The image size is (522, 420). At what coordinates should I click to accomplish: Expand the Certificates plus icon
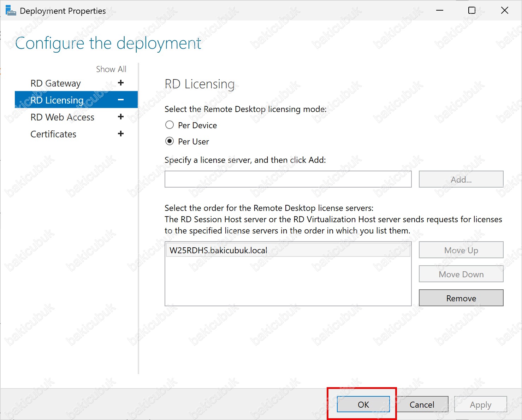click(x=121, y=134)
